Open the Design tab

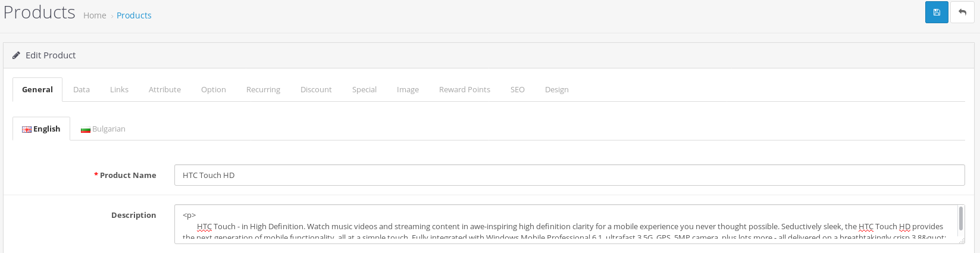(557, 90)
